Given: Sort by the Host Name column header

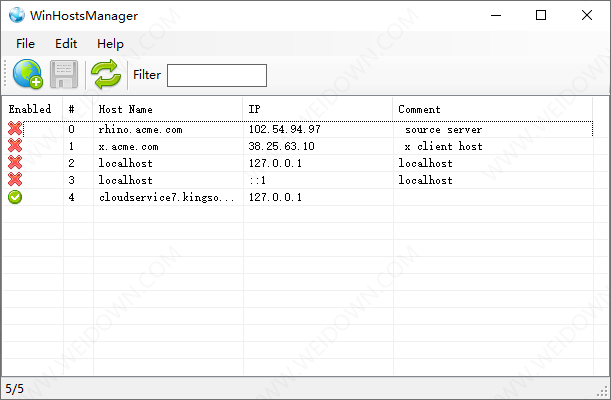Looking at the screenshot, I should (167, 109).
